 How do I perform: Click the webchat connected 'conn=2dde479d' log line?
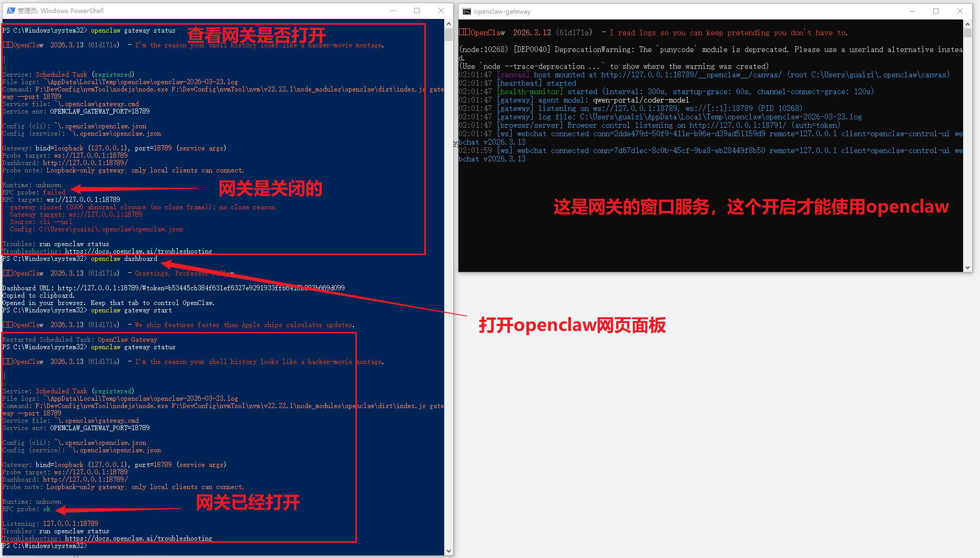711,138
